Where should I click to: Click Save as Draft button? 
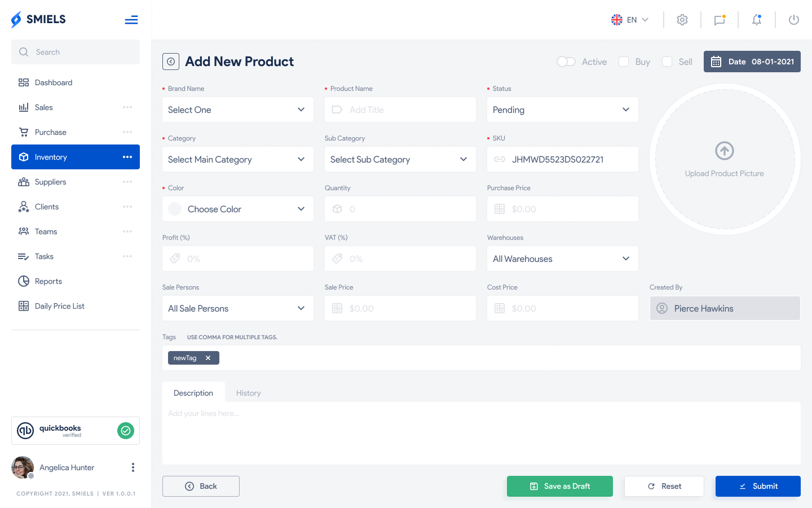560,486
